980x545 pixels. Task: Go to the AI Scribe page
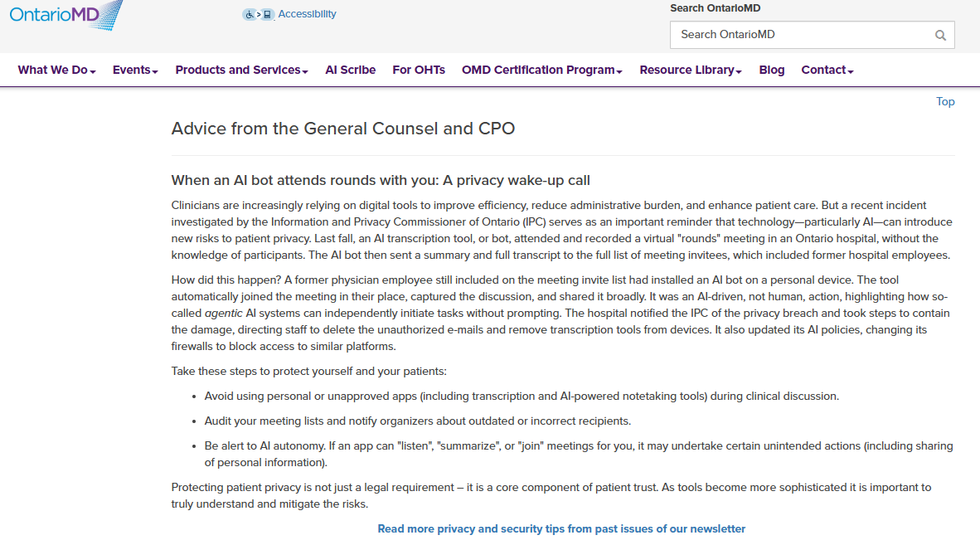coord(350,71)
